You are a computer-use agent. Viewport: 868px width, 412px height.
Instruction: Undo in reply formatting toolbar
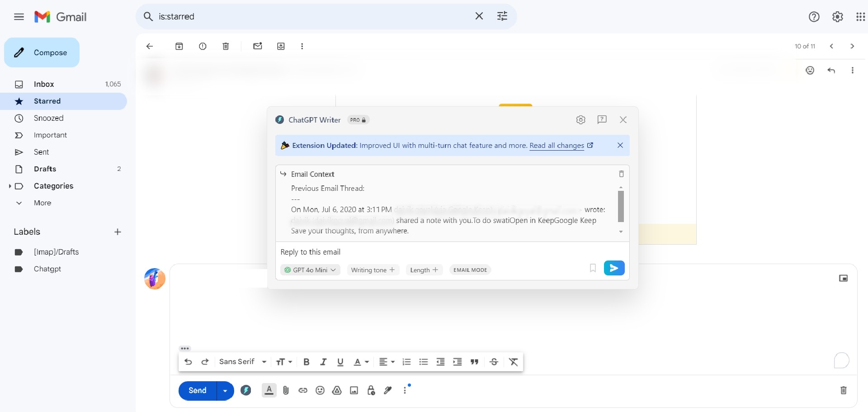click(188, 362)
